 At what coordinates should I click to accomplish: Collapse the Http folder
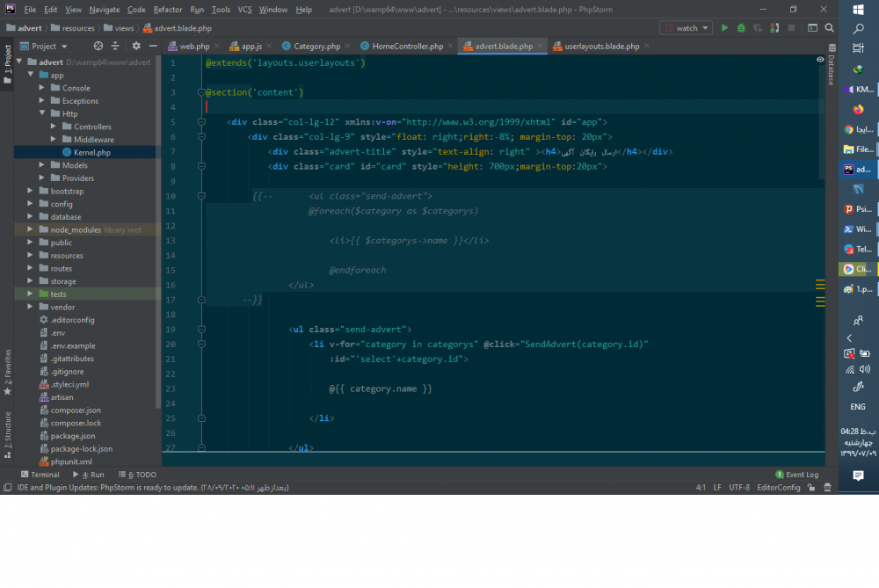coord(42,113)
